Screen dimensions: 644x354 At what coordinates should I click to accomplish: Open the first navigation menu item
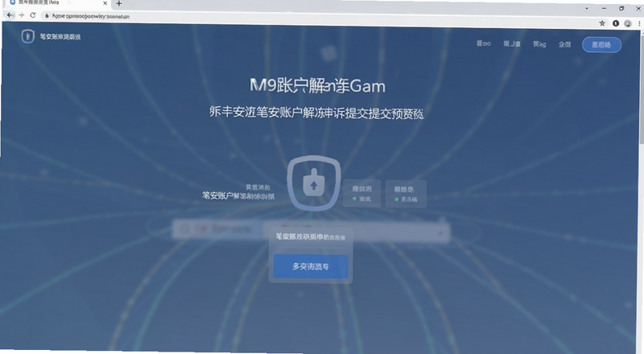click(x=484, y=43)
